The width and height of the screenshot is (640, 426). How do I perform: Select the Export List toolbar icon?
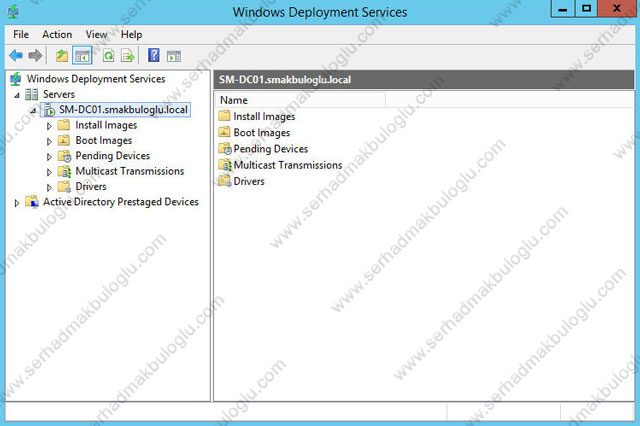(x=127, y=55)
